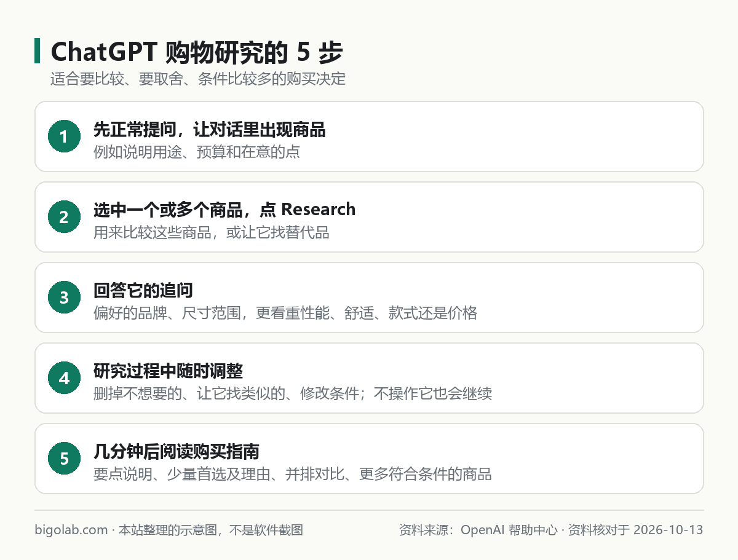This screenshot has height=560, width=738.
Task: Click the green circle numbered 3
Action: pos(65,298)
